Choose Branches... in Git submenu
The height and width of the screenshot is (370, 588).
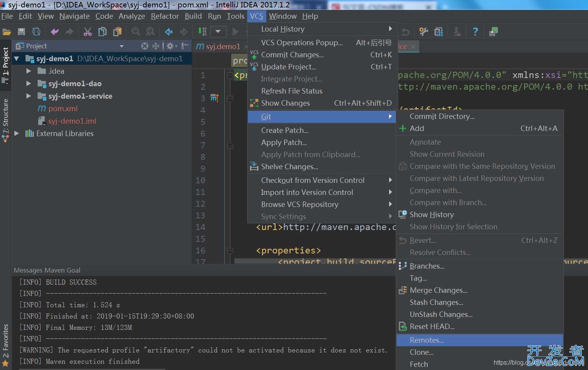(x=480, y=266)
